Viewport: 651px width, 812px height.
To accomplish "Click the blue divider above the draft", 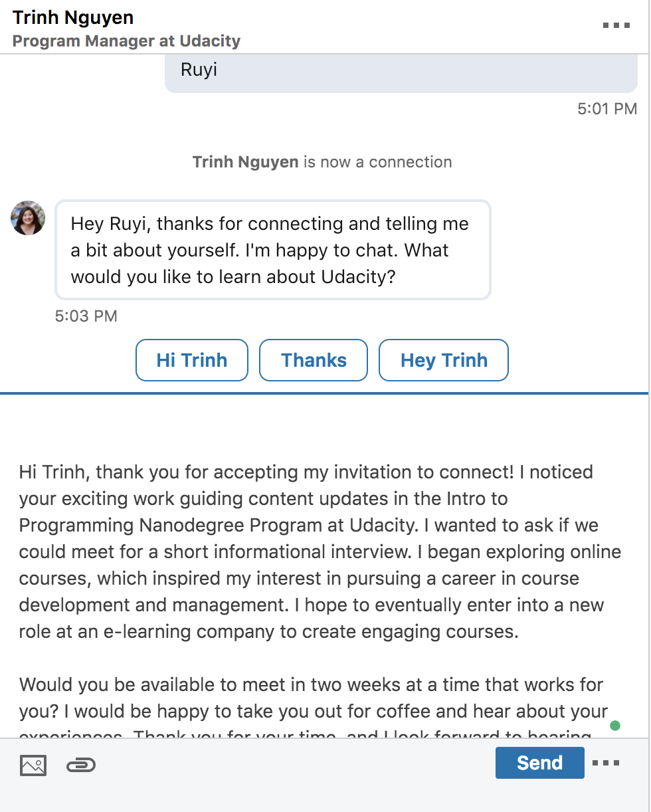I will (324, 393).
